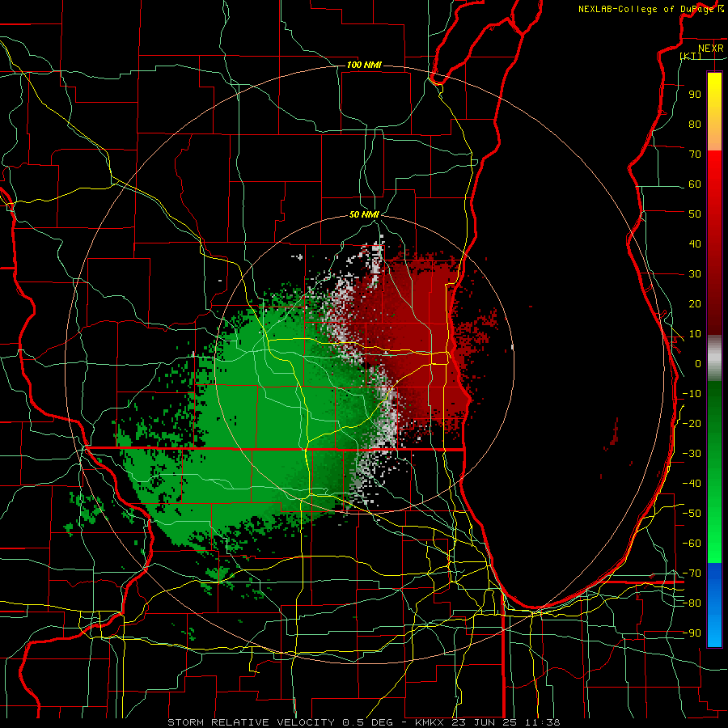Image resolution: width=728 pixels, height=728 pixels.
Task: Click the -30 value on the velocity scale
Action: click(692, 454)
